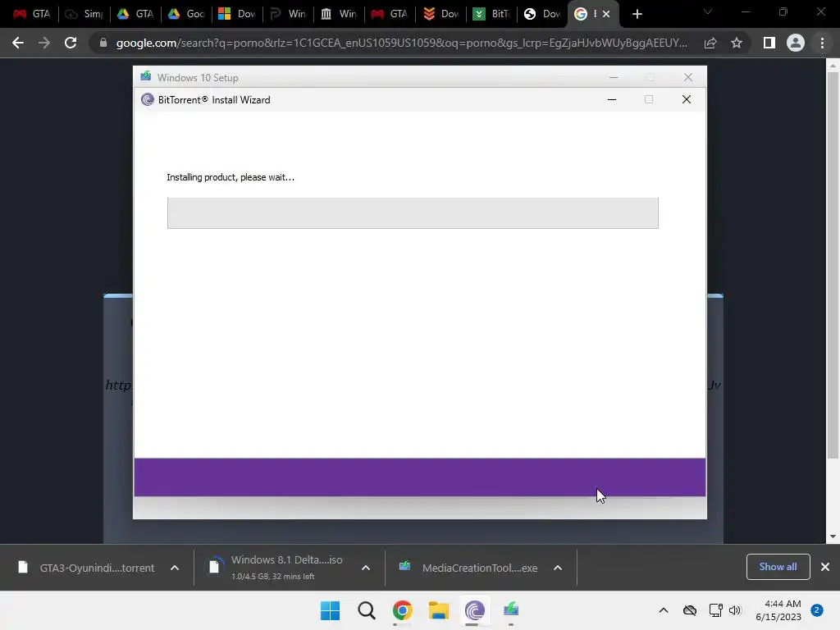Click the Windows 10 Setup title icon

click(x=146, y=76)
